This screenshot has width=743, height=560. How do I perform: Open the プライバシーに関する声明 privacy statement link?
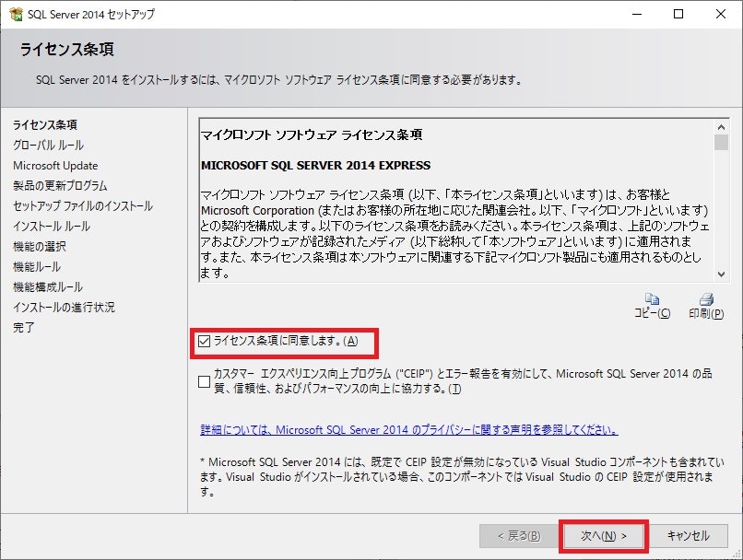[409, 430]
